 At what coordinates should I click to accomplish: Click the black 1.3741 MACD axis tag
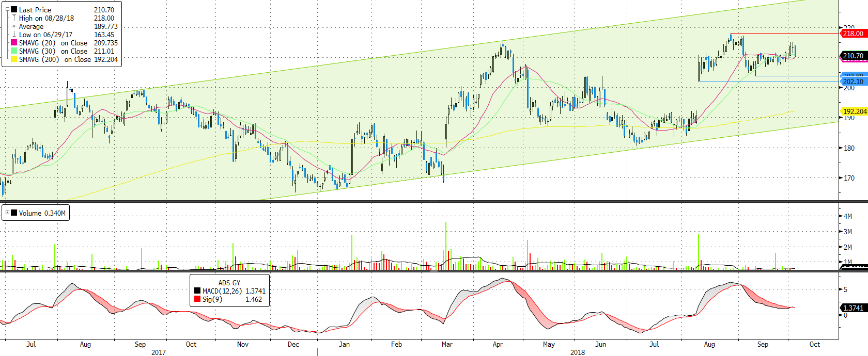point(854,308)
